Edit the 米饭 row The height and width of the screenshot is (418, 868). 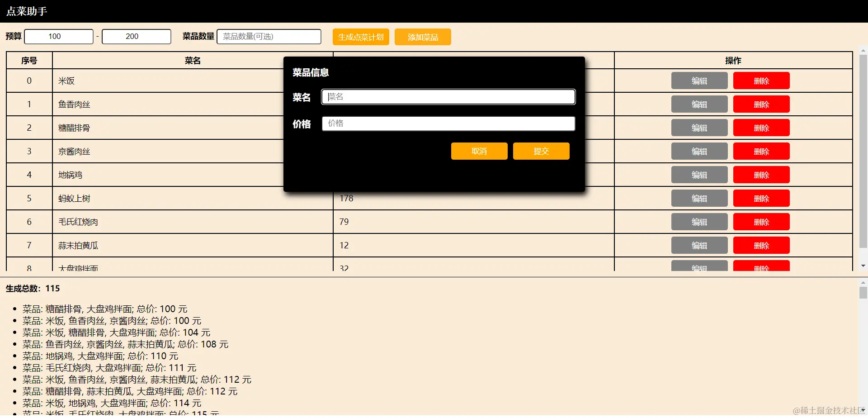699,81
